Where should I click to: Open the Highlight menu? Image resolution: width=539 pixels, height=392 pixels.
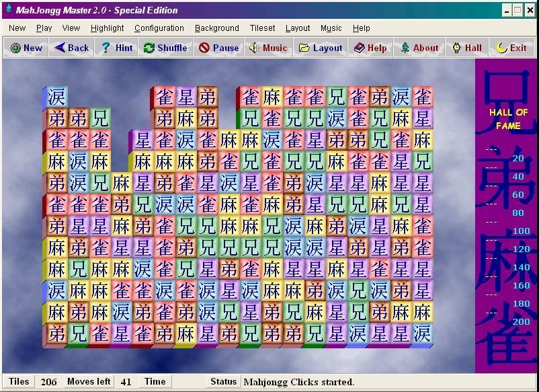108,28
